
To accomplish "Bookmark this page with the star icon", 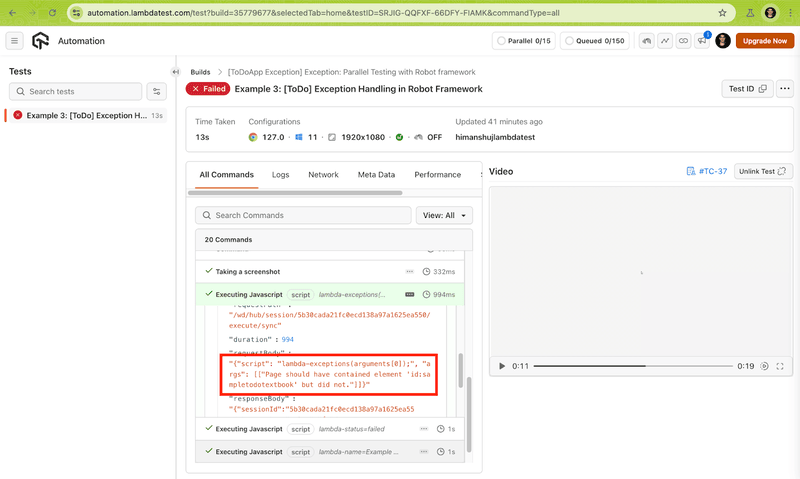I will 722,13.
